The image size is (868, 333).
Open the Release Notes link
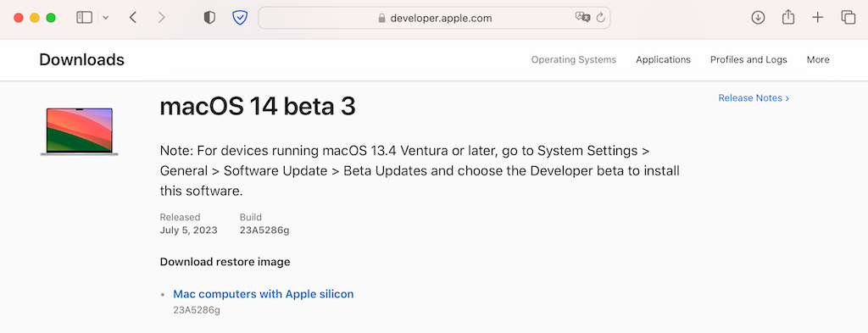pyautogui.click(x=754, y=98)
